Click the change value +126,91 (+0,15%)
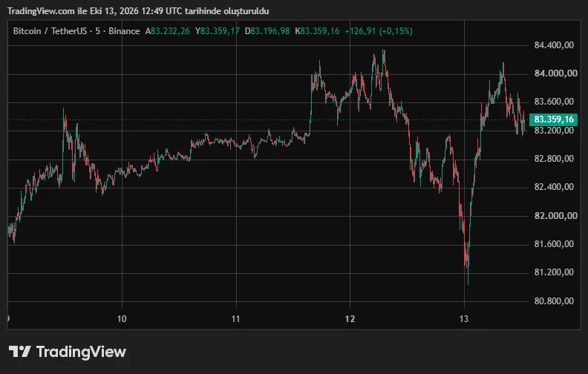Viewport: 588px width, 374px height. [379, 31]
